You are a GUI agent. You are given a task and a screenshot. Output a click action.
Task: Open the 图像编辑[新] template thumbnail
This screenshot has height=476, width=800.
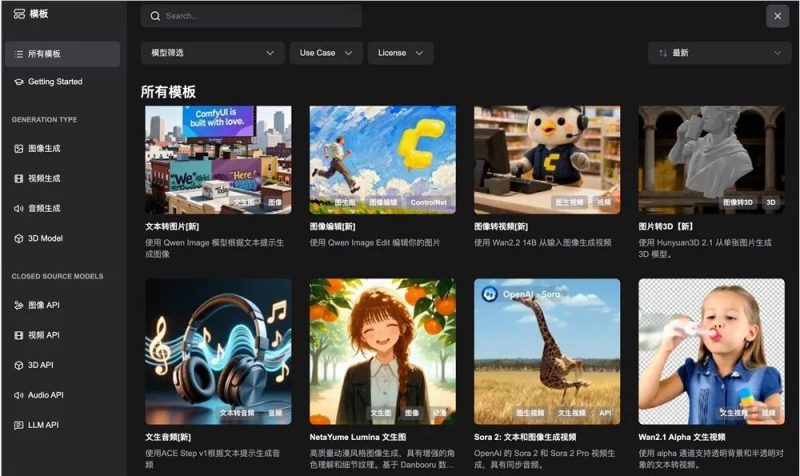383,160
